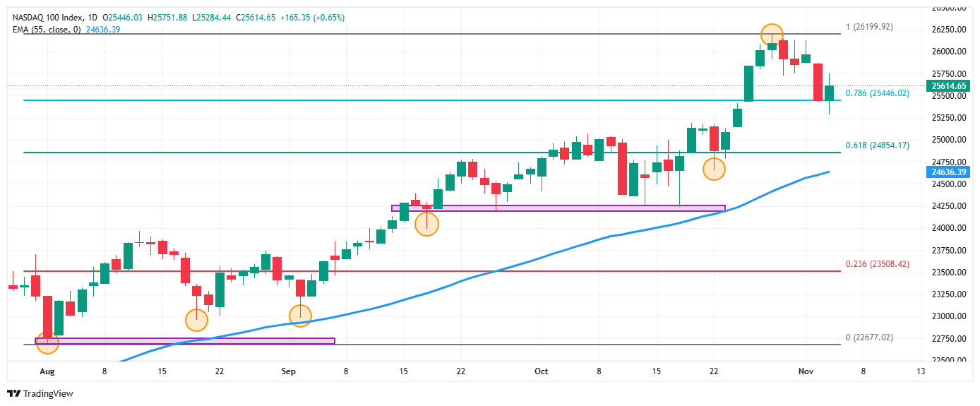Click the TradingView logo
This screenshot has height=406, width=980.
pyautogui.click(x=40, y=393)
